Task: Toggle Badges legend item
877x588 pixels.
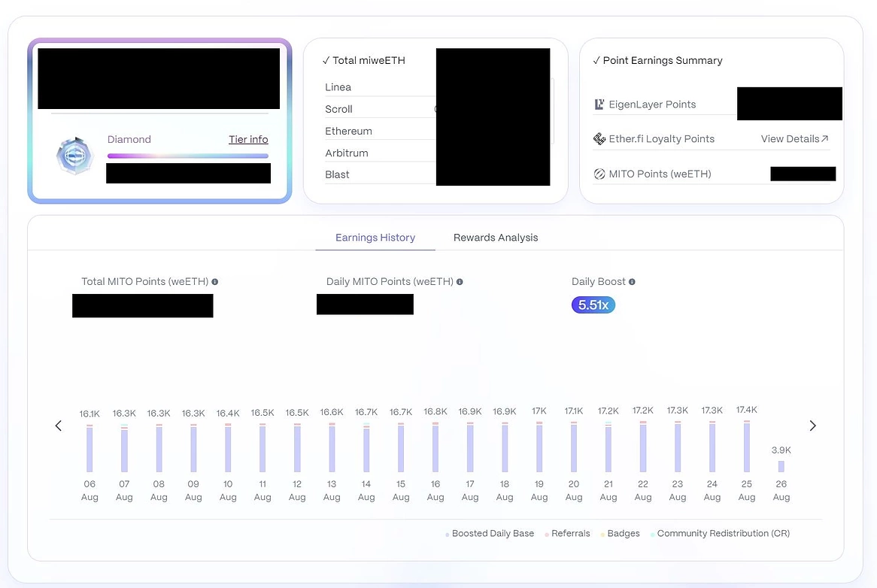Action: point(620,533)
